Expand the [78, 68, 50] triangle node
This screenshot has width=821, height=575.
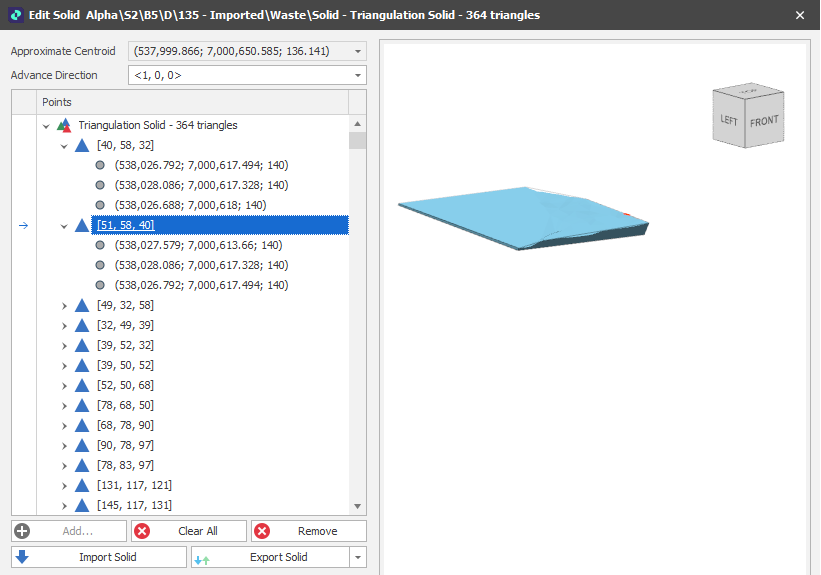[x=64, y=406]
